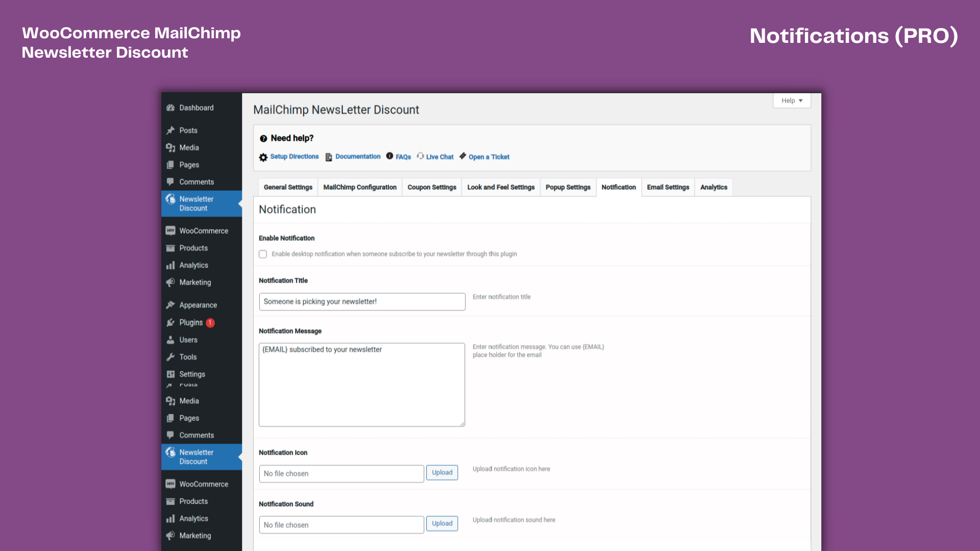Screen dimensions: 980x551
Task: Click the FAQs info circle icon
Action: coord(389,156)
